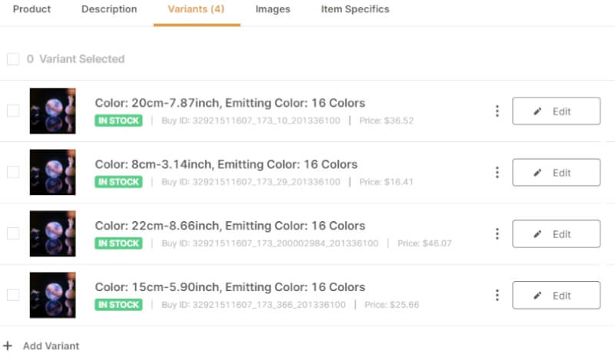Image resolution: width=615 pixels, height=364 pixels.
Task: Go to the Images tab
Action: pyautogui.click(x=273, y=9)
